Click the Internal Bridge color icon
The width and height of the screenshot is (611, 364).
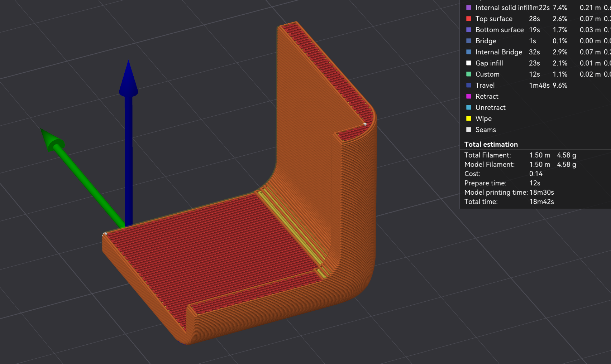468,52
